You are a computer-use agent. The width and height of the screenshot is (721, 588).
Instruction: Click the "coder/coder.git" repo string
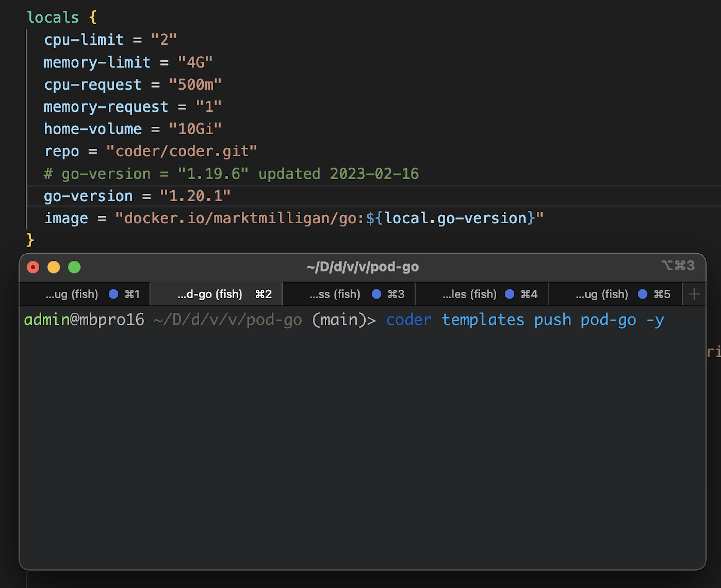click(182, 151)
